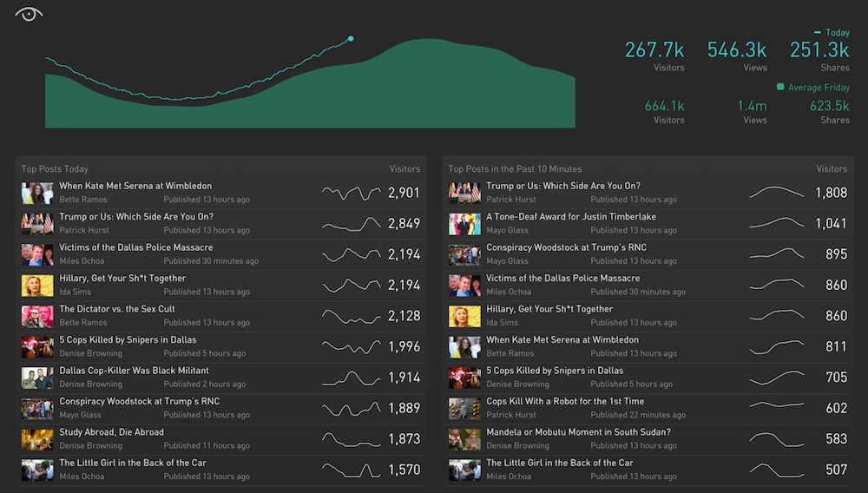Click the Average Friday green legend swatch
The image size is (868, 493).
[x=780, y=87]
